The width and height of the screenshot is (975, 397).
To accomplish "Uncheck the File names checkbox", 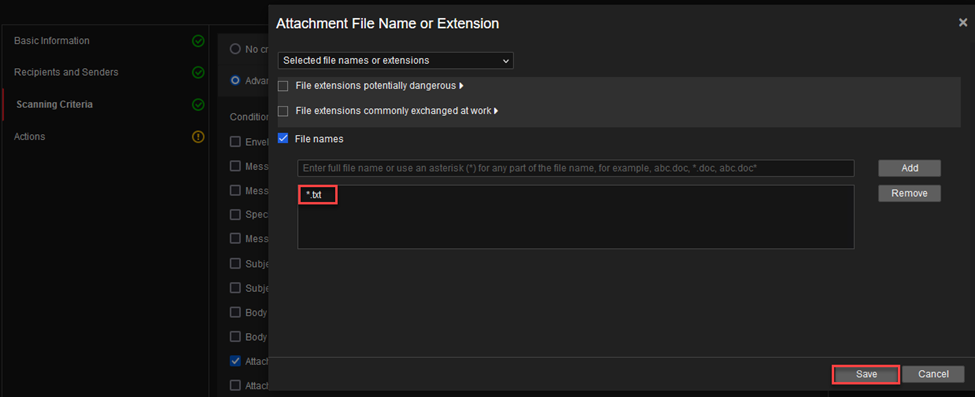I will [x=283, y=139].
